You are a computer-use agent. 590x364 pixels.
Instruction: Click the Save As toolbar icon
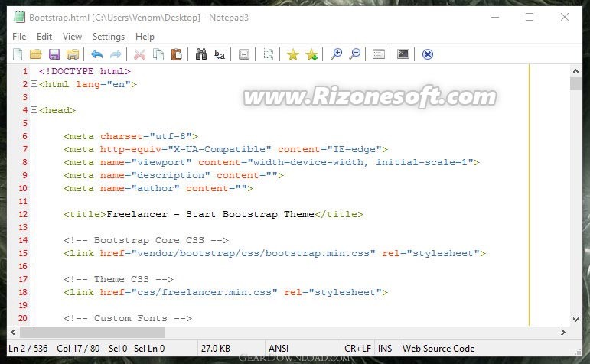pos(73,54)
